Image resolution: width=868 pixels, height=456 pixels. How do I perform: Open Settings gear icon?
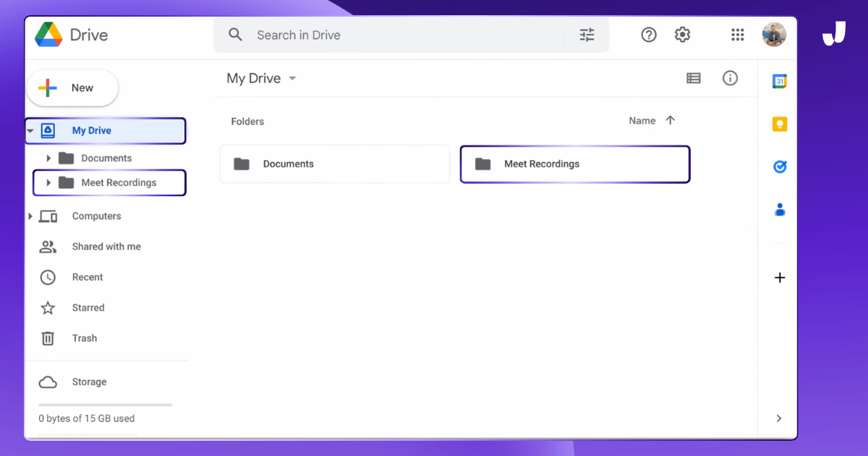coord(682,35)
